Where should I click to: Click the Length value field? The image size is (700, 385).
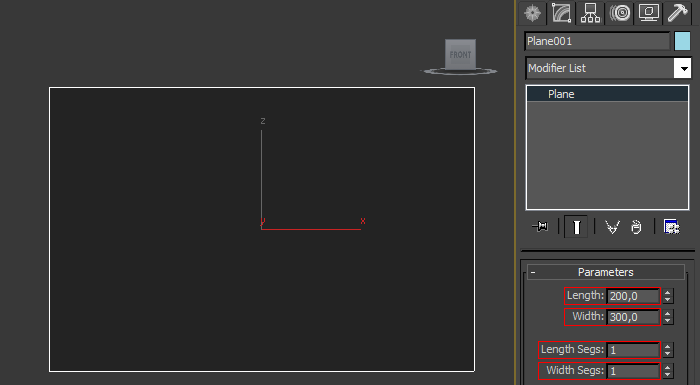(x=633, y=296)
